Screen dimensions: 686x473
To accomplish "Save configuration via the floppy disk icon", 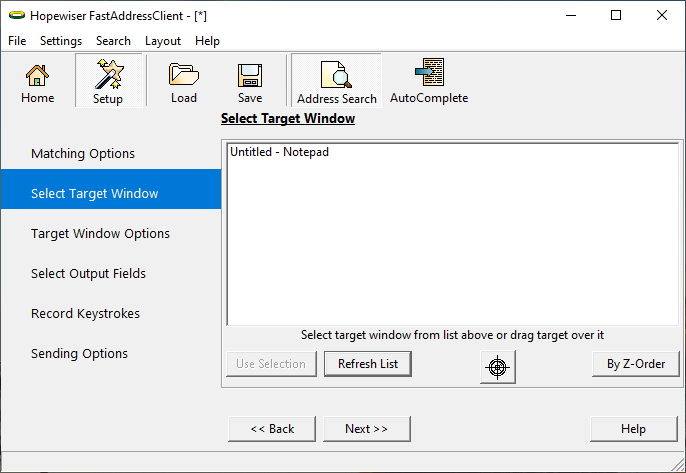I will 250,83.
